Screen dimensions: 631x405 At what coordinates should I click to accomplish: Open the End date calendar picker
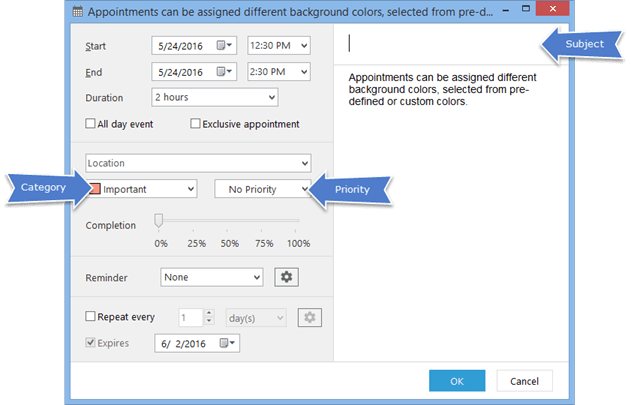click(x=224, y=72)
